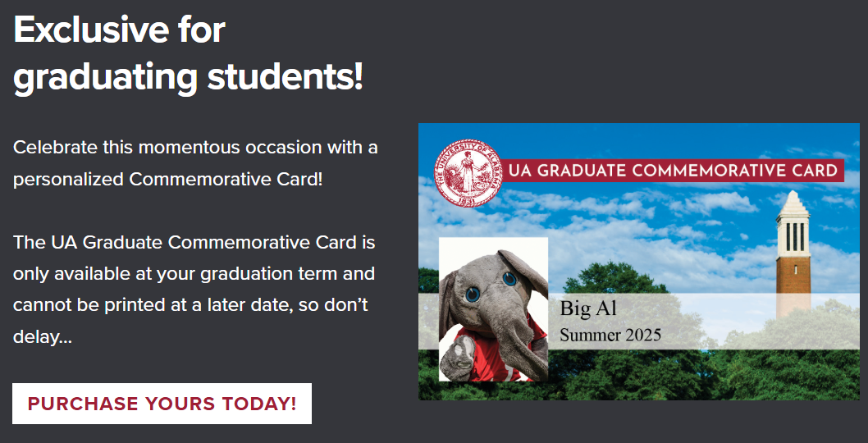Image resolution: width=868 pixels, height=443 pixels.
Task: Select the Big Al elephant mascot photo
Action: pyautogui.click(x=493, y=309)
